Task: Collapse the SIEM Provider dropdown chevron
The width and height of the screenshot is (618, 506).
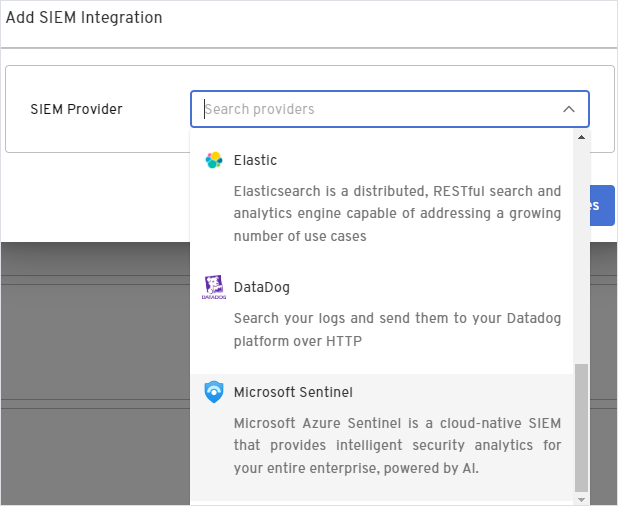Action: pos(568,109)
